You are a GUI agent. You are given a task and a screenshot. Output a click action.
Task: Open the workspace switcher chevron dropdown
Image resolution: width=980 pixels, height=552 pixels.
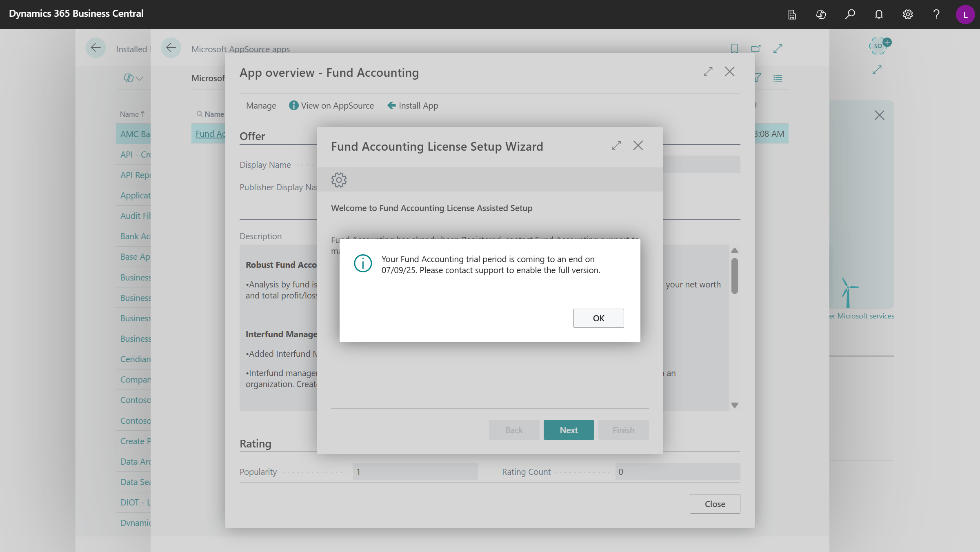pyautogui.click(x=138, y=78)
